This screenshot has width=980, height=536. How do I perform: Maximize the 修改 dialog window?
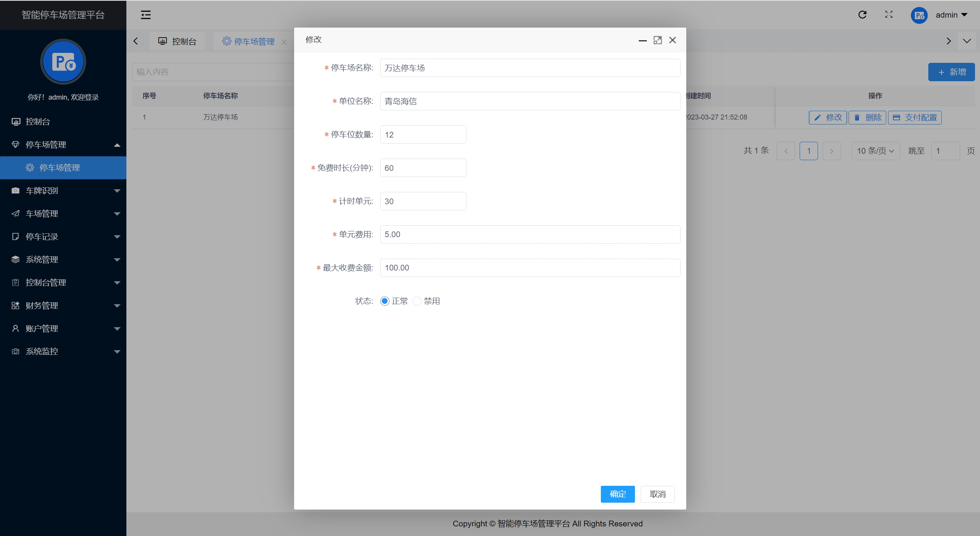coord(658,40)
